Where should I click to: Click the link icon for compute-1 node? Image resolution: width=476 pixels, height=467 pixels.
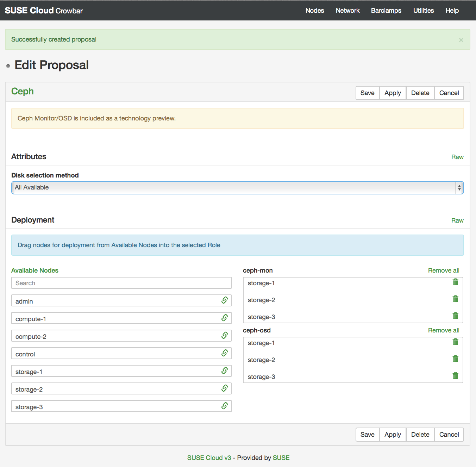(225, 318)
